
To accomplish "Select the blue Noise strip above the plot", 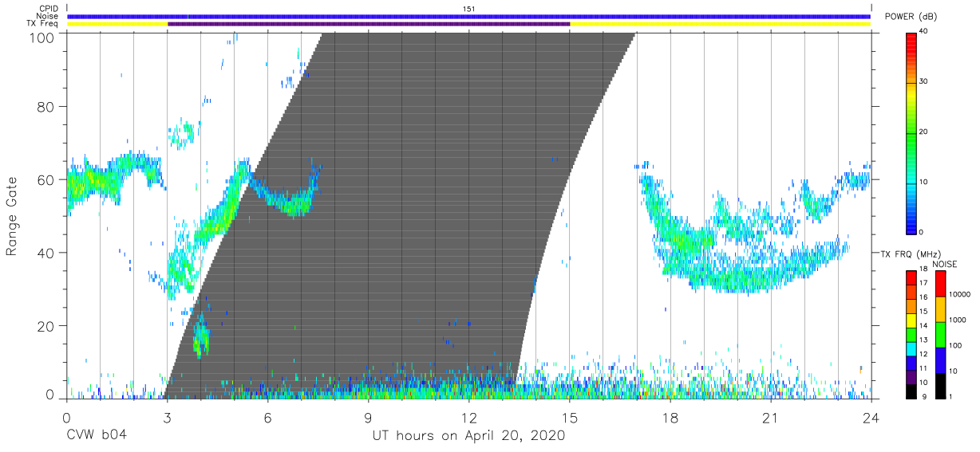I will (x=469, y=16).
